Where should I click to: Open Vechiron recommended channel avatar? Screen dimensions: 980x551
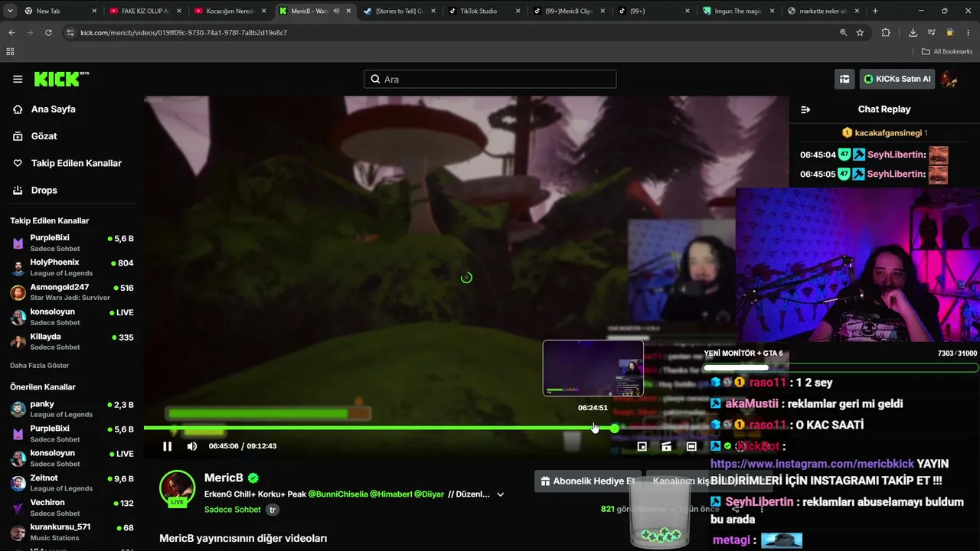click(18, 508)
